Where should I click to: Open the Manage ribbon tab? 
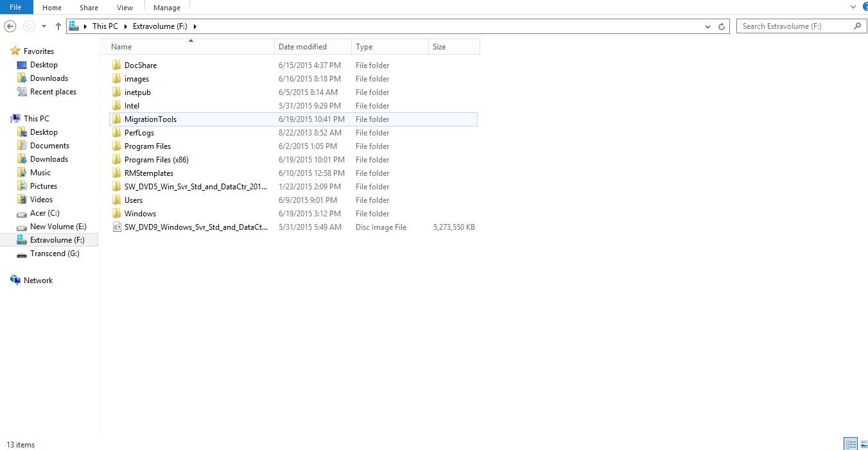(x=167, y=8)
